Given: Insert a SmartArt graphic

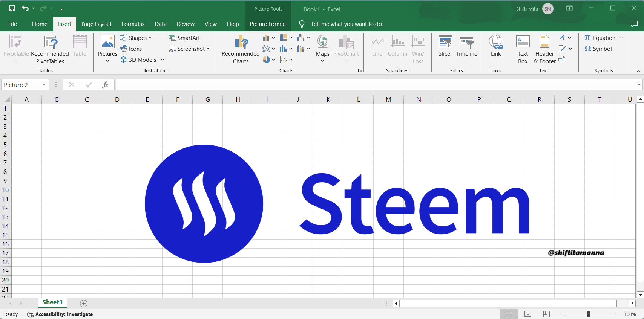Looking at the screenshot, I should [184, 38].
